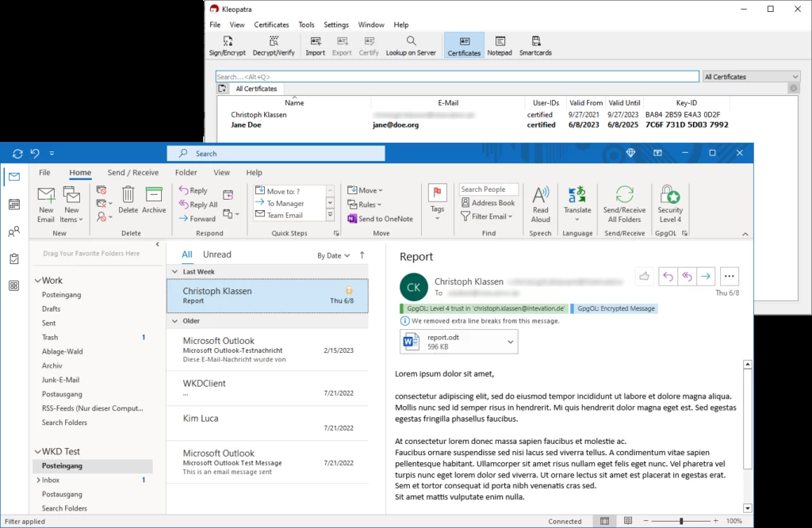The width and height of the screenshot is (812, 528).
Task: Collapse the Work folder group
Action: (36, 281)
